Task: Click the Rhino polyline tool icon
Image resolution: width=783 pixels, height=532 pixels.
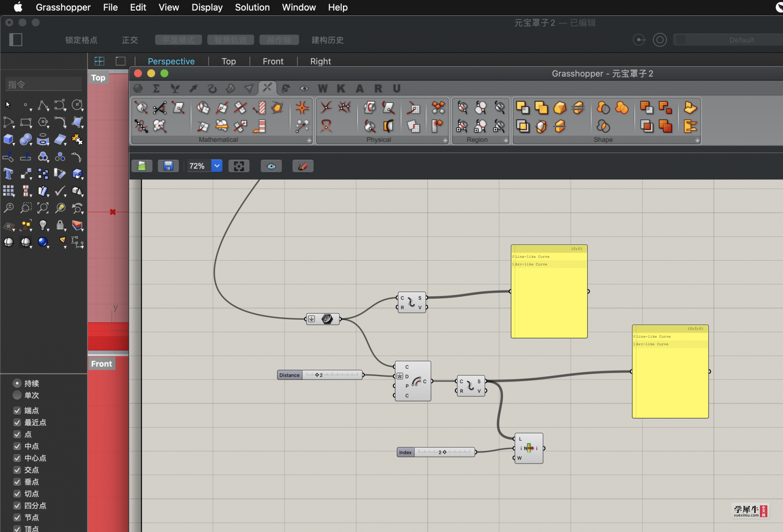Action: pos(43,105)
